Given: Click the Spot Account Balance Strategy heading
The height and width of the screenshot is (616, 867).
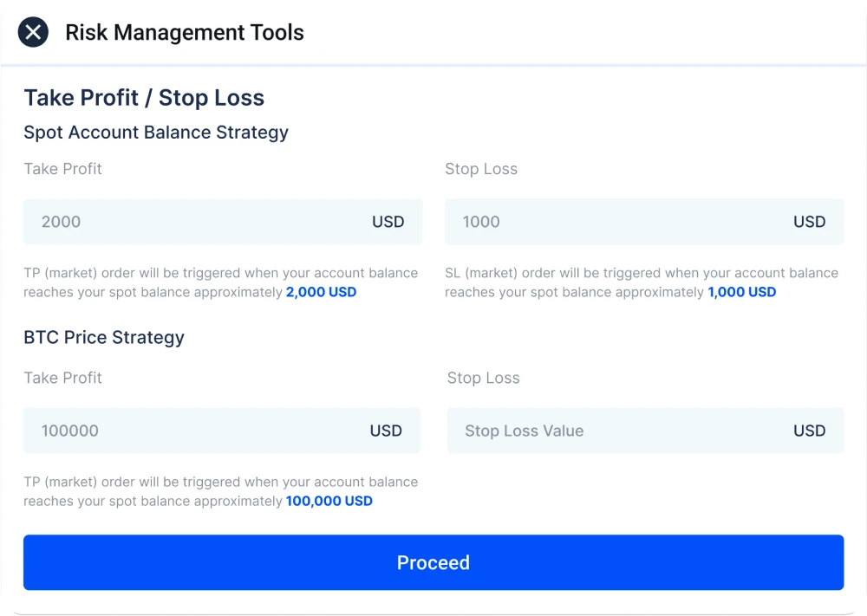Looking at the screenshot, I should (156, 133).
